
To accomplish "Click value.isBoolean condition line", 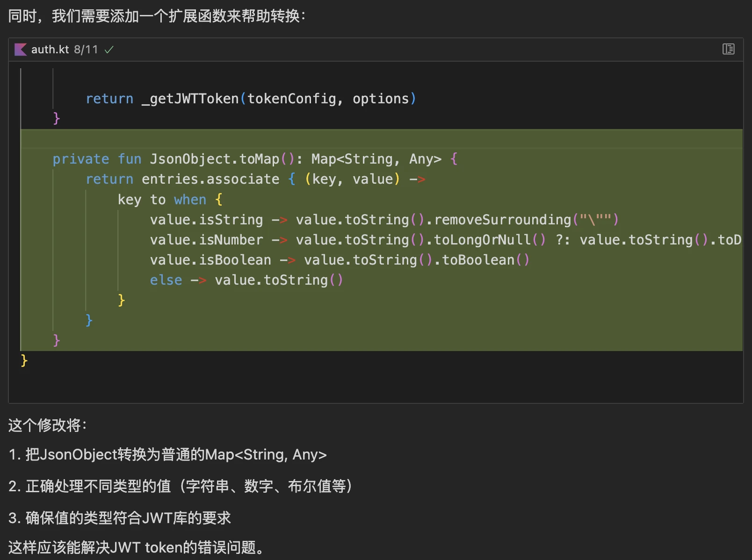I will 210,260.
